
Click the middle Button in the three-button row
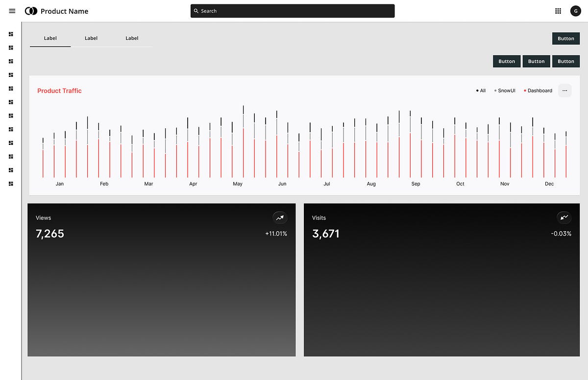pyautogui.click(x=536, y=61)
